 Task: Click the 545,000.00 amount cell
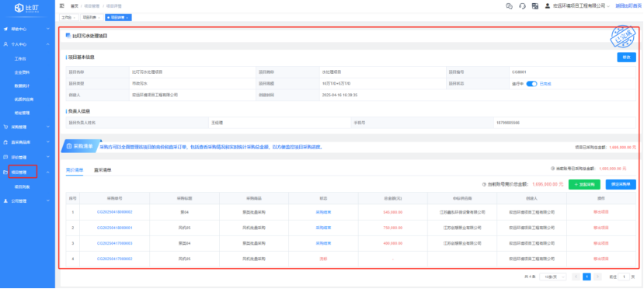[x=392, y=212]
